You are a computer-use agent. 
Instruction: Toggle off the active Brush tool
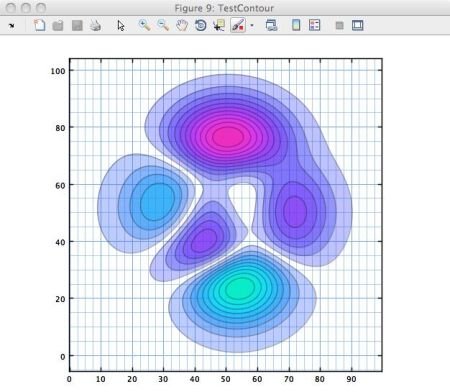coord(238,25)
